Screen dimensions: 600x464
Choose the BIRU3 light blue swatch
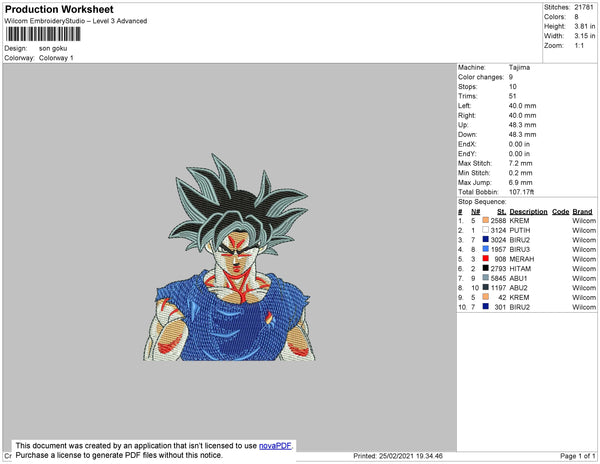pyautogui.click(x=486, y=249)
